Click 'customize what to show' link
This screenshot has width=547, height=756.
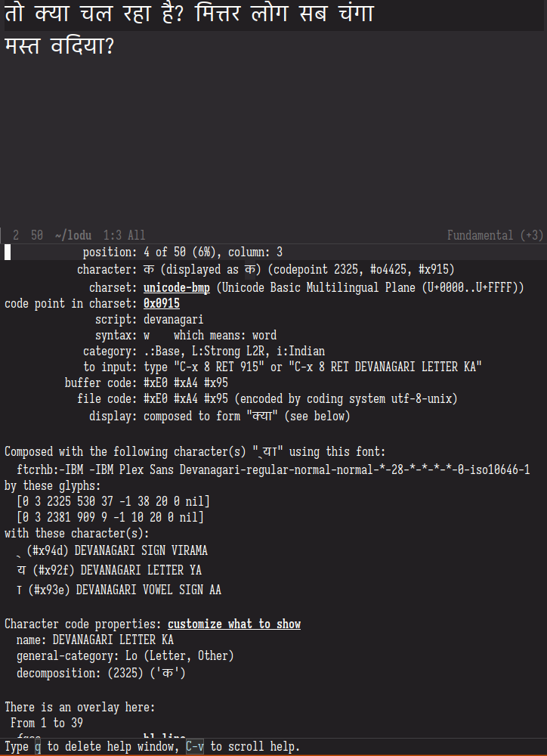click(x=234, y=624)
